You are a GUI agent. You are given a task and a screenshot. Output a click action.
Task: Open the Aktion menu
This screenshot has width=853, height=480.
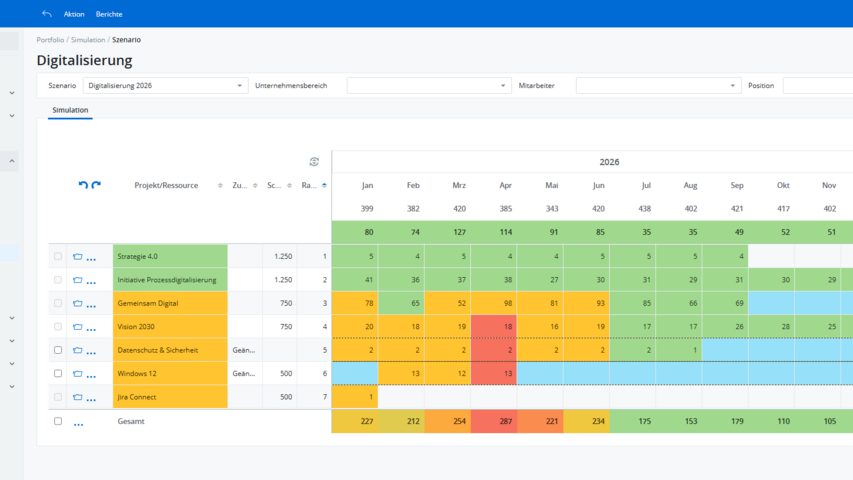(x=74, y=14)
